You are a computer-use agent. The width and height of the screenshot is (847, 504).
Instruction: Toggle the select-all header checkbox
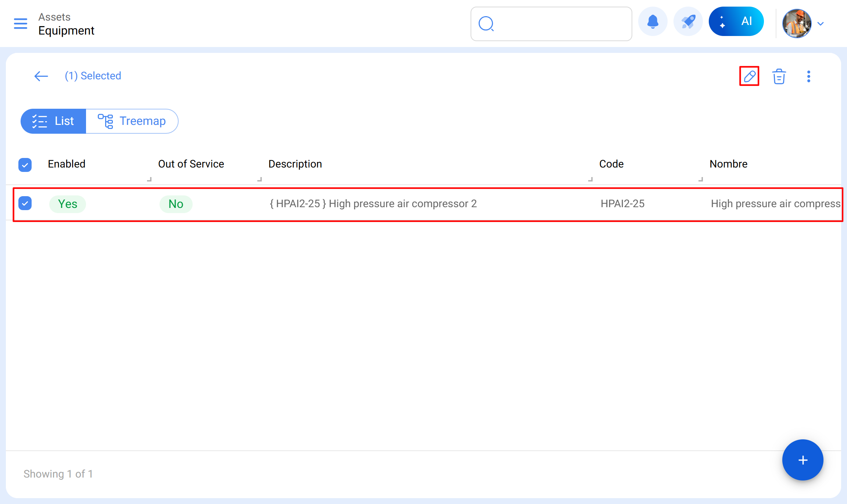point(25,165)
